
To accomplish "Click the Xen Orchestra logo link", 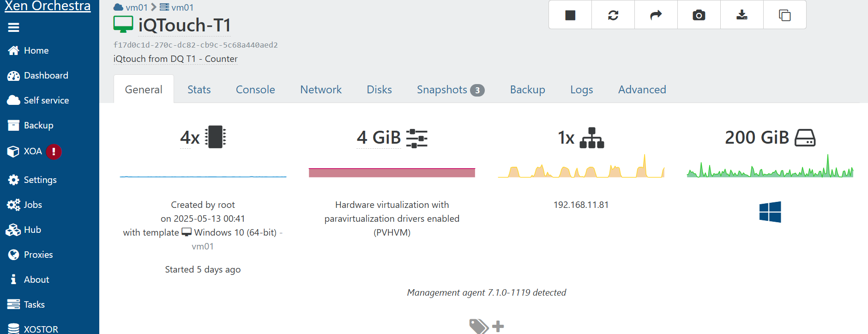I will pos(48,6).
